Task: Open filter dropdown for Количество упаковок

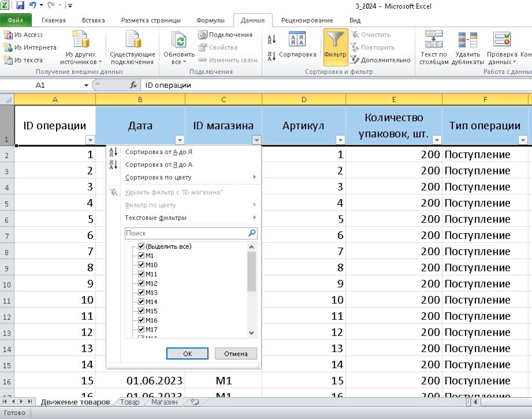Action: [437, 140]
